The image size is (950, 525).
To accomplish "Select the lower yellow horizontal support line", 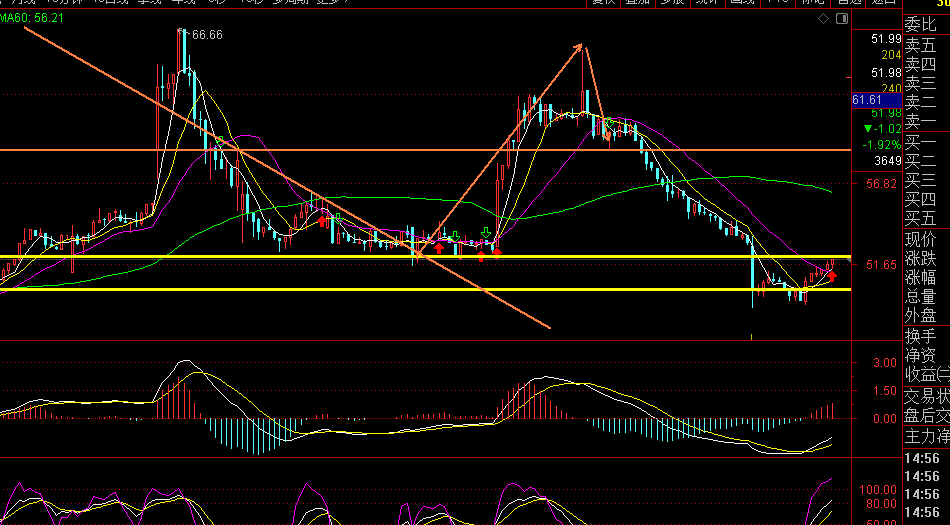I will [x=425, y=289].
